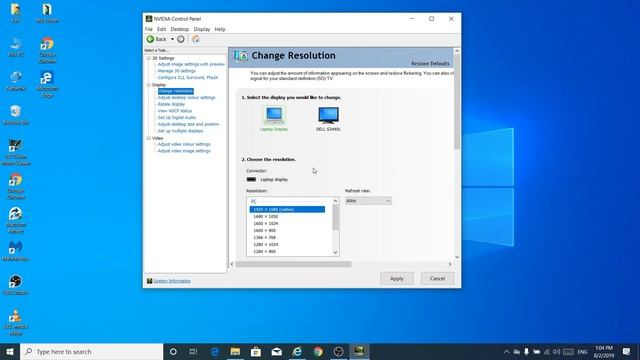Image resolution: width=640 pixels, height=360 pixels.
Task: Click the Change Resolution header icon
Action: [240, 56]
